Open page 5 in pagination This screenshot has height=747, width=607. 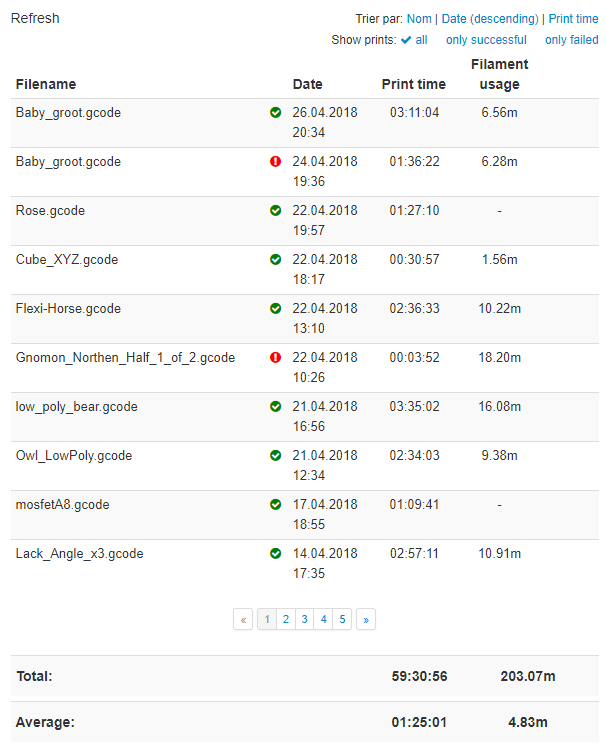[x=342, y=620]
